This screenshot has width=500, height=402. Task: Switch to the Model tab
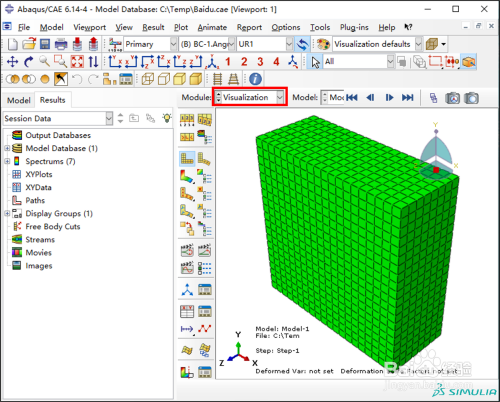(x=19, y=100)
